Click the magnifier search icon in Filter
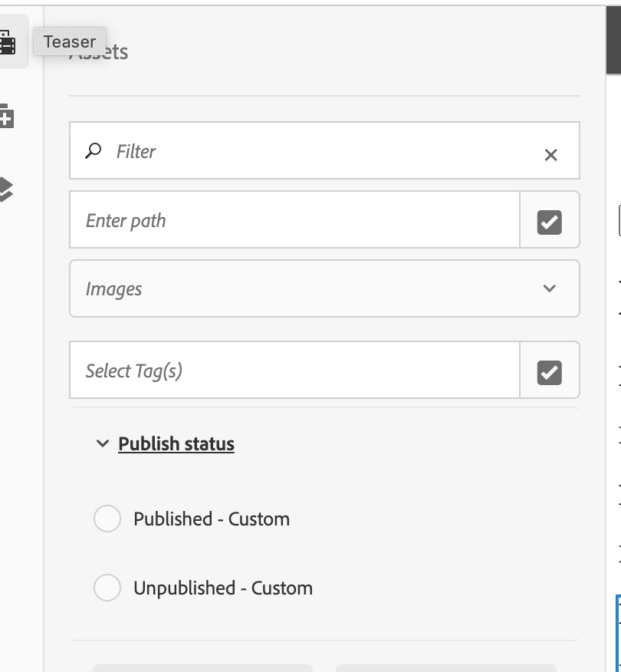 click(93, 151)
